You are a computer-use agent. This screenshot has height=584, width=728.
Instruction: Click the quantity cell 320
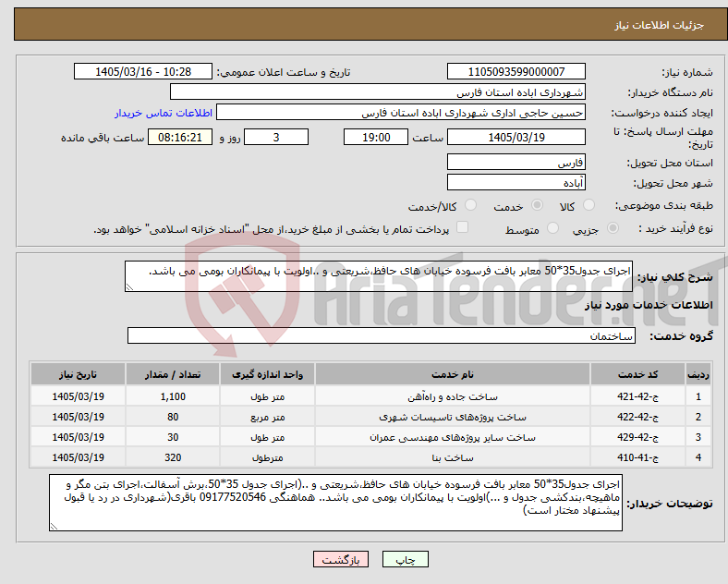(x=173, y=457)
